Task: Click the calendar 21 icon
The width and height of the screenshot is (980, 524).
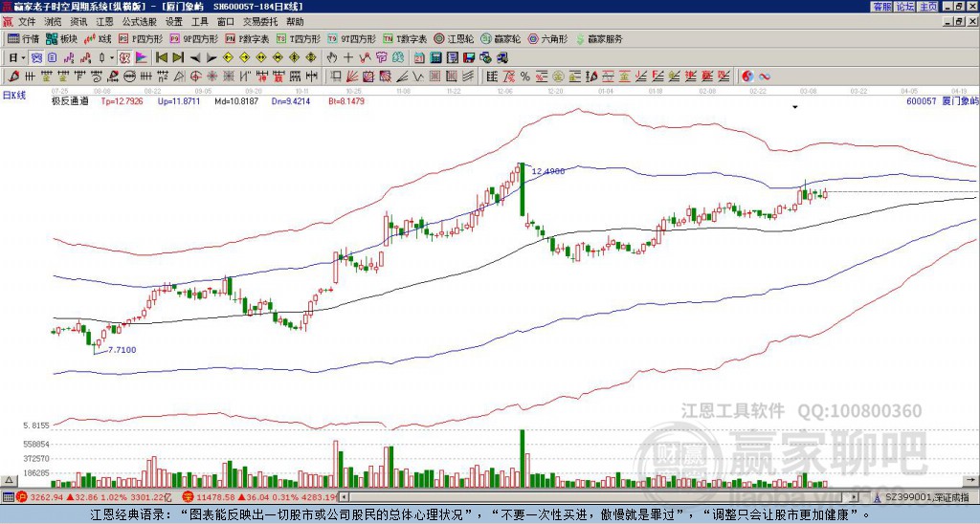Action: pyautogui.click(x=419, y=58)
